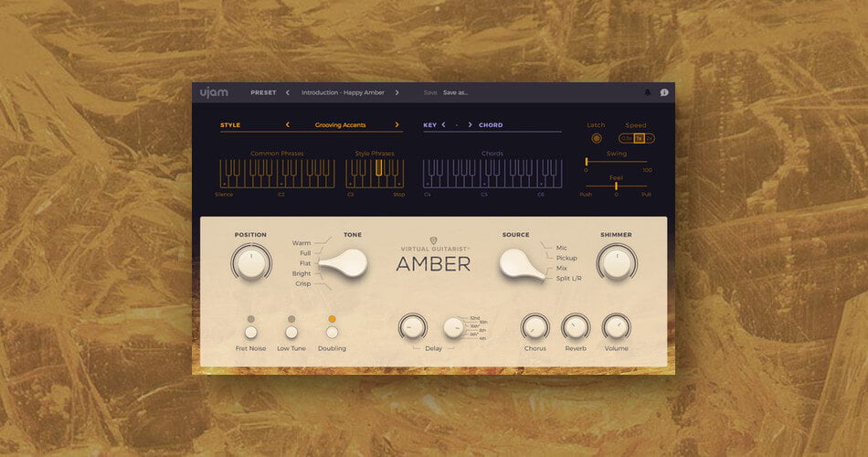Image resolution: width=868 pixels, height=457 pixels.
Task: Click the Chorus knob
Action: [535, 326]
